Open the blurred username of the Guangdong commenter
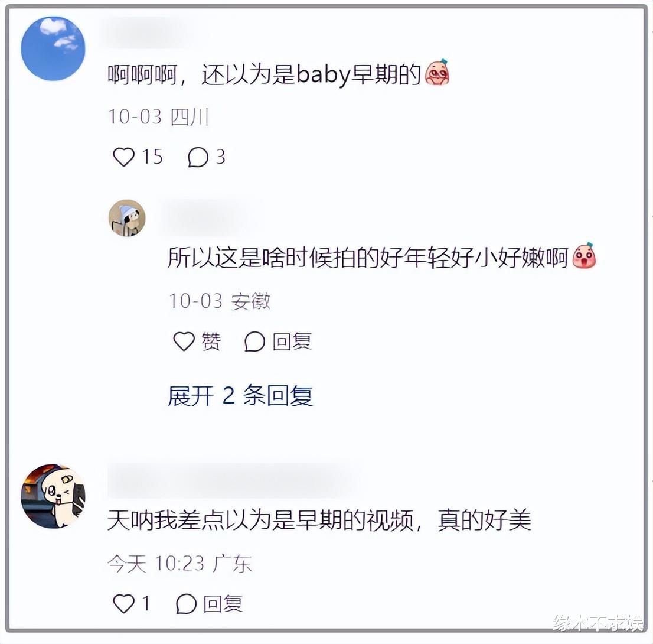Viewport: 653px width, 644px height. click(236, 480)
